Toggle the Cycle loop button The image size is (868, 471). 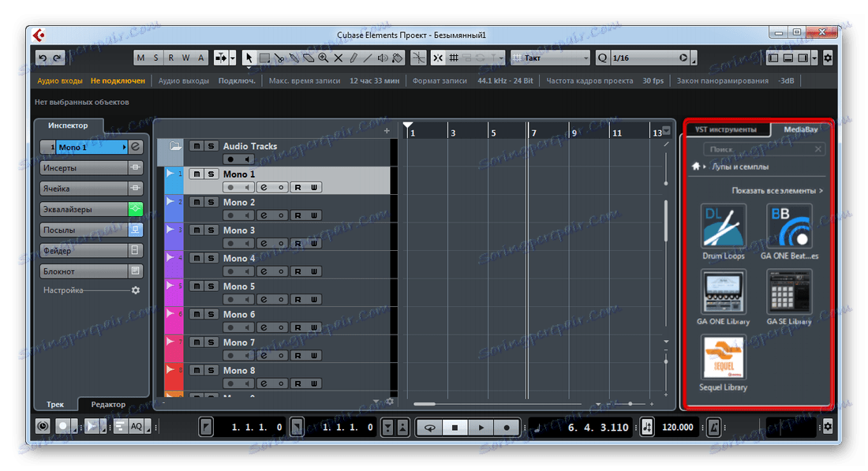[x=429, y=428]
